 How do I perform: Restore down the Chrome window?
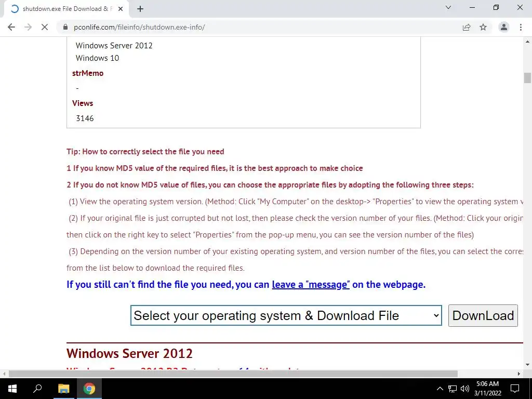click(x=496, y=7)
